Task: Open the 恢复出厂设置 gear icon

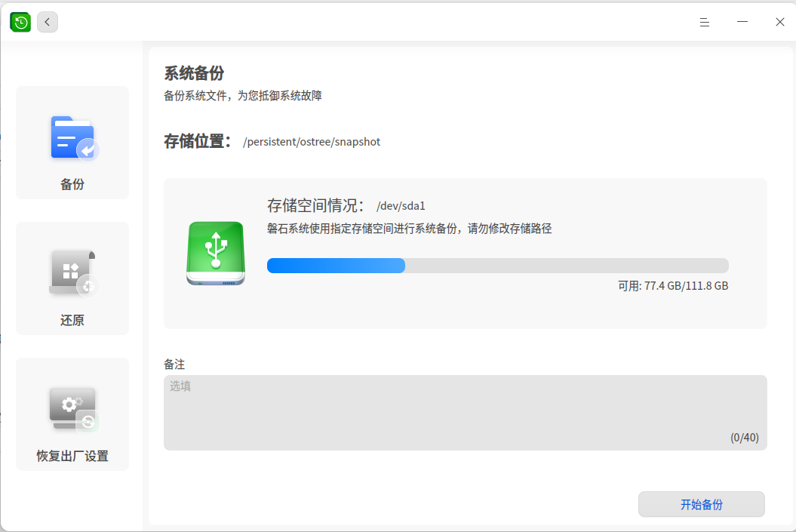Action: pyautogui.click(x=74, y=409)
